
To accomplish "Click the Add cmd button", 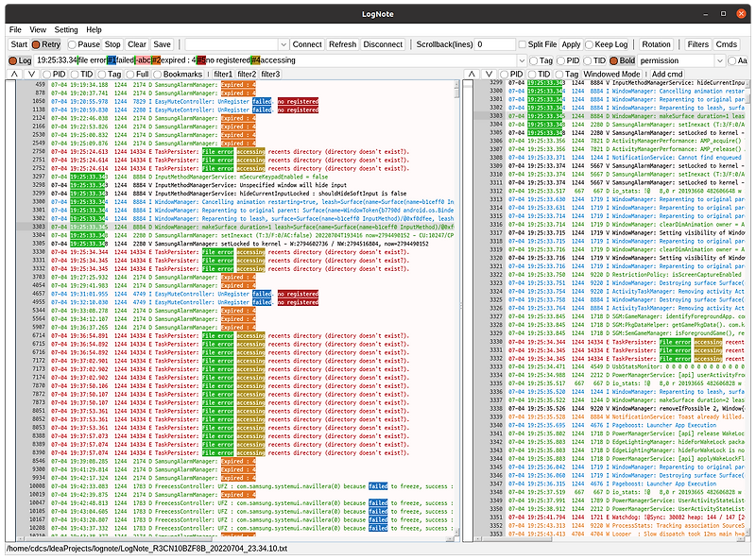I will (x=667, y=74).
